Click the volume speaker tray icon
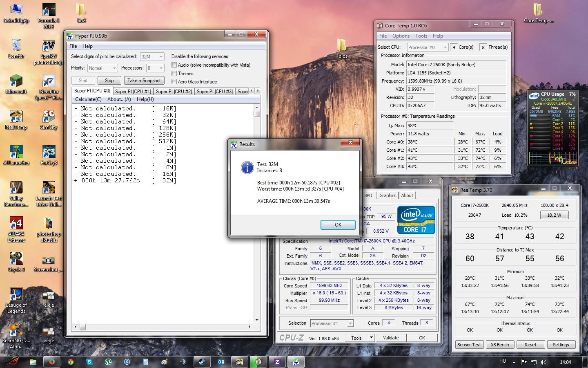The width and height of the screenshot is (588, 368). click(543, 362)
